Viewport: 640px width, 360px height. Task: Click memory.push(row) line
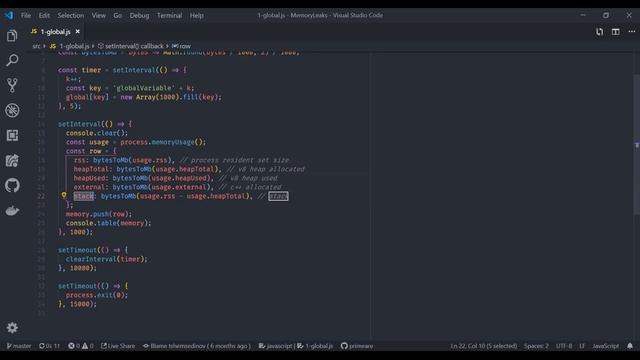(x=99, y=214)
